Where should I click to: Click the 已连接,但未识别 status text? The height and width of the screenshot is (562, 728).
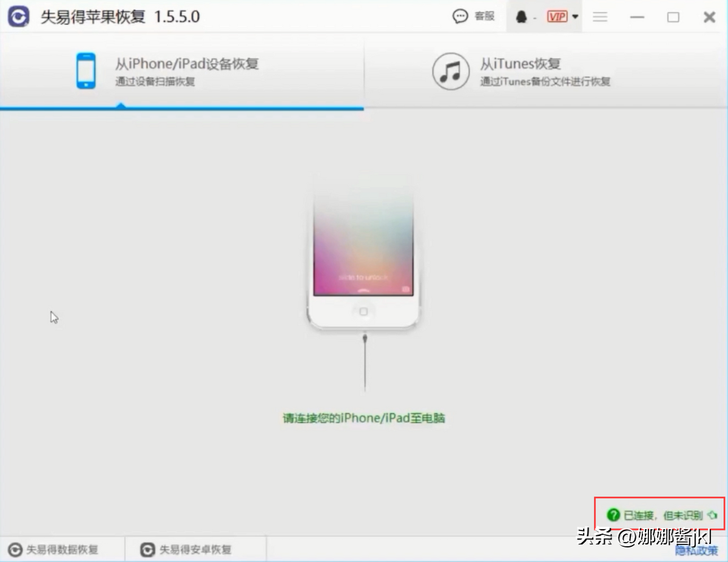[663, 515]
